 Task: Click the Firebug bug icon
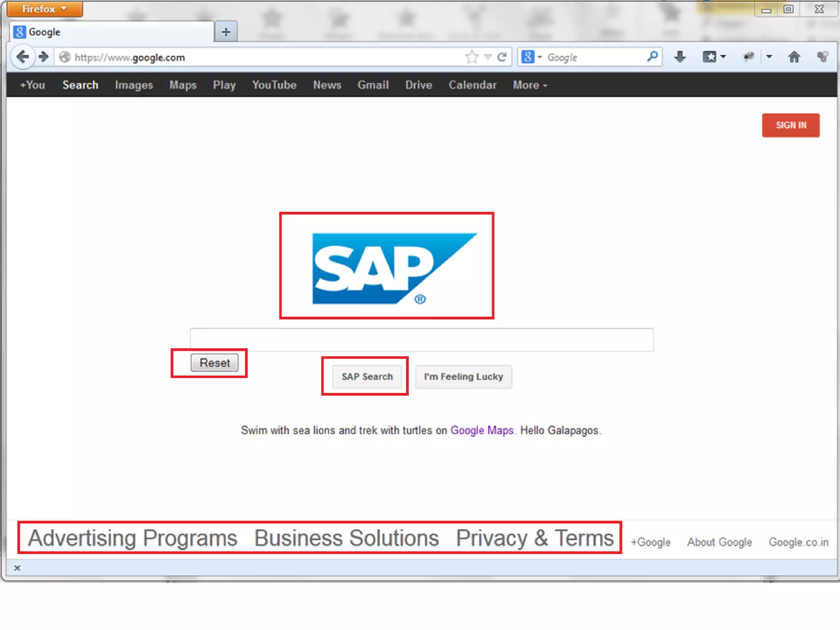(x=749, y=57)
